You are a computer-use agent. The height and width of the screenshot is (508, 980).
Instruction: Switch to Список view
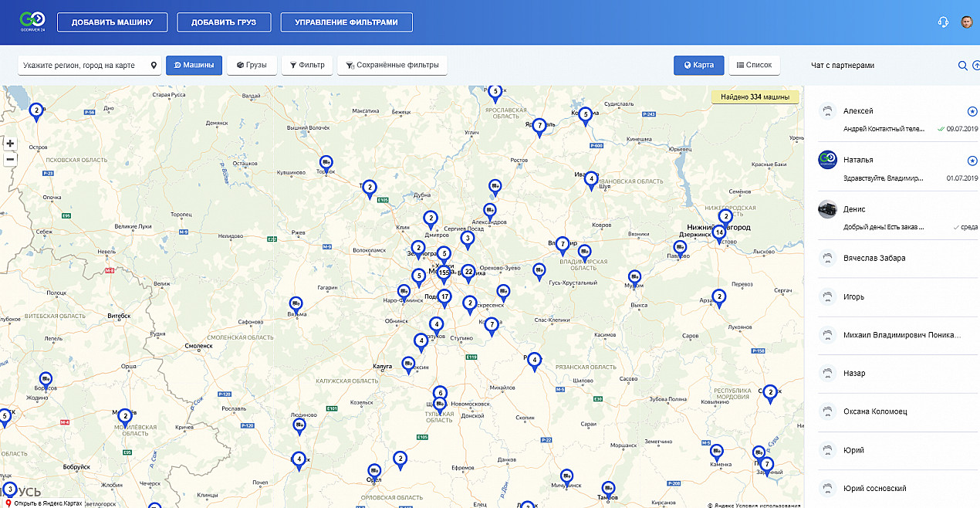(x=754, y=66)
